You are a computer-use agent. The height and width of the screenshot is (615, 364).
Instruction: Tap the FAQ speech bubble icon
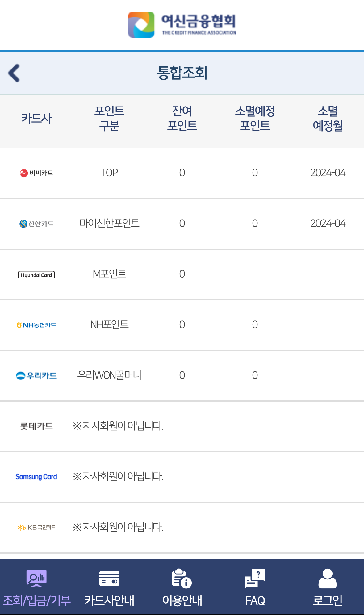pos(255,578)
